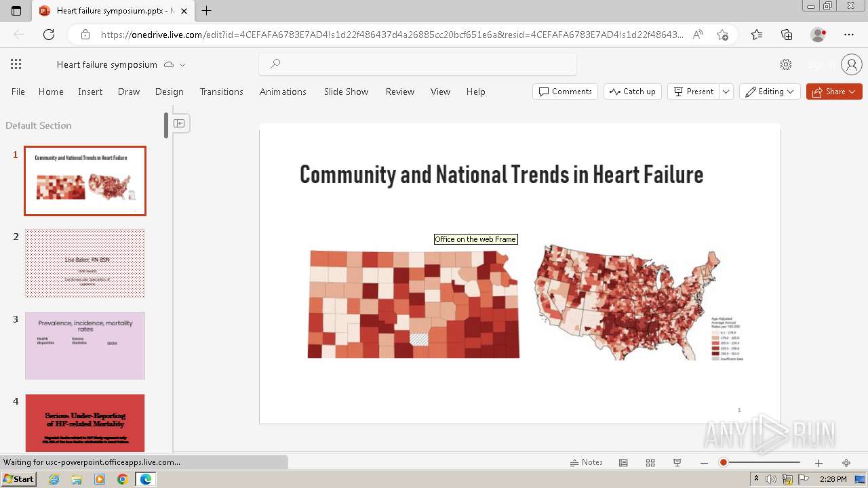Viewport: 868px width, 488px height.
Task: Expand the Present options arrow
Action: pos(726,91)
